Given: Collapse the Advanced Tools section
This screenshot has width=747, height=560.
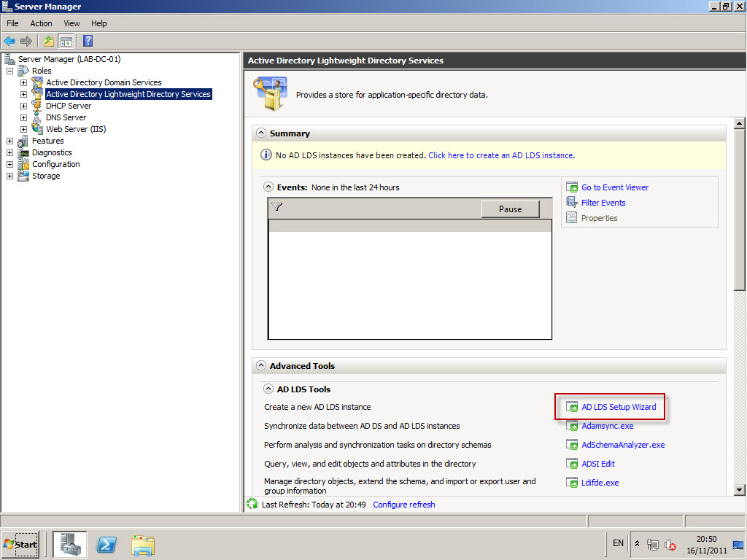Looking at the screenshot, I should [x=261, y=365].
